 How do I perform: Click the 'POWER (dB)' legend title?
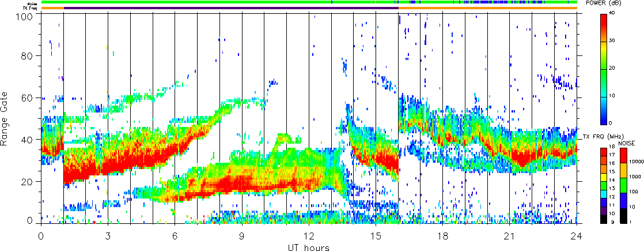603,3
